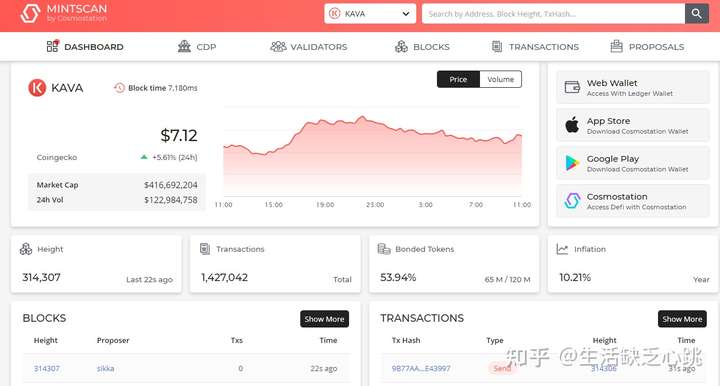Click the green price-up arrow icon

point(144,157)
